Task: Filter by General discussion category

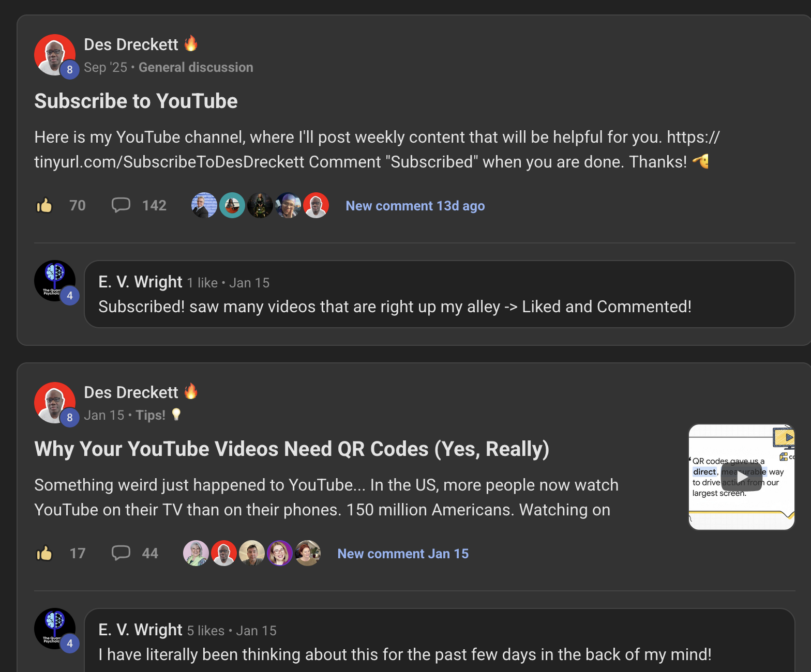Action: pyautogui.click(x=196, y=68)
